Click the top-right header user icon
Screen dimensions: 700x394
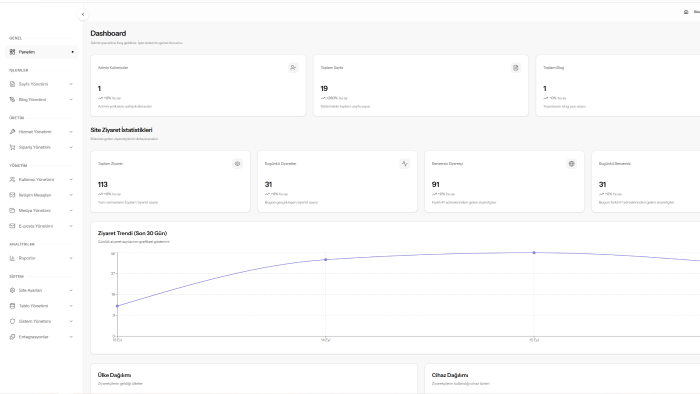[x=686, y=12]
